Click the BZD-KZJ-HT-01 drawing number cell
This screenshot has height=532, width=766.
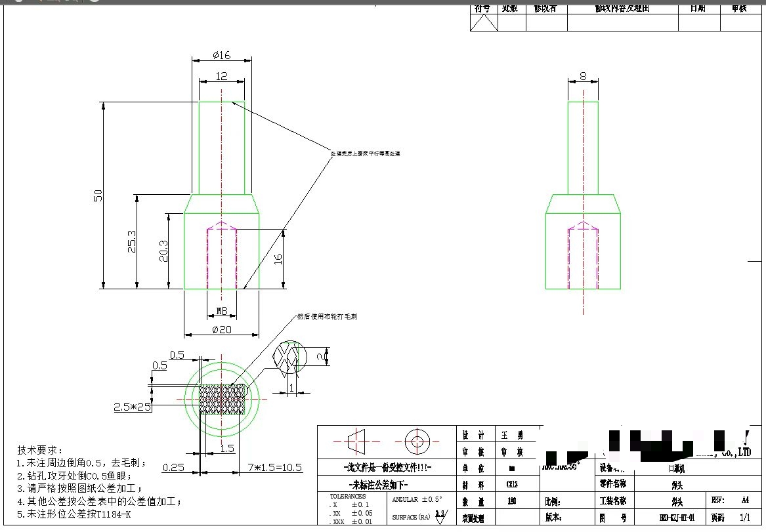668,518
